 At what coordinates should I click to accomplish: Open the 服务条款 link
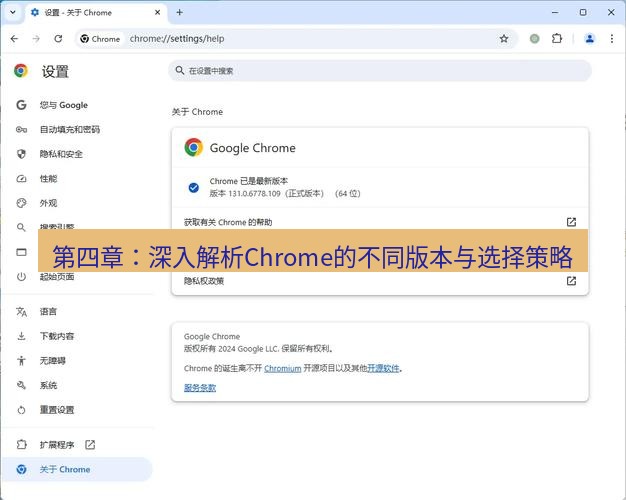coord(200,388)
